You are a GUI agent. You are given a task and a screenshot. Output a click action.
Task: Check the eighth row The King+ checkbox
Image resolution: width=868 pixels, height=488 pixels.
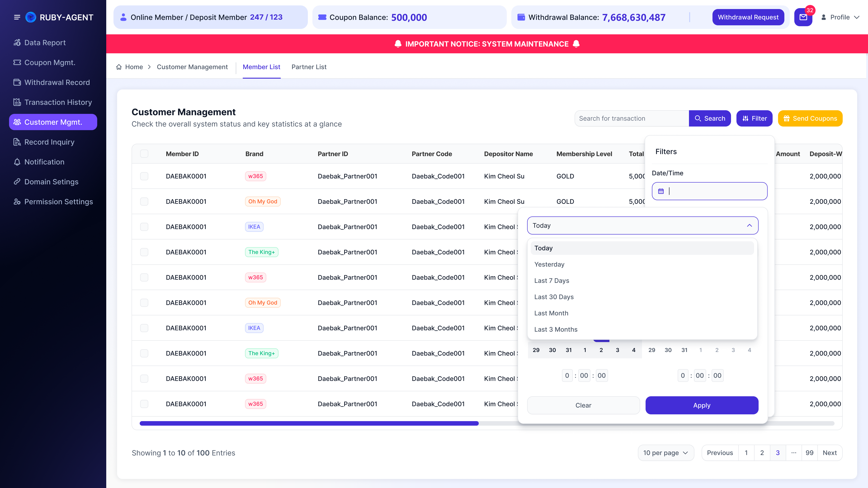(x=144, y=353)
